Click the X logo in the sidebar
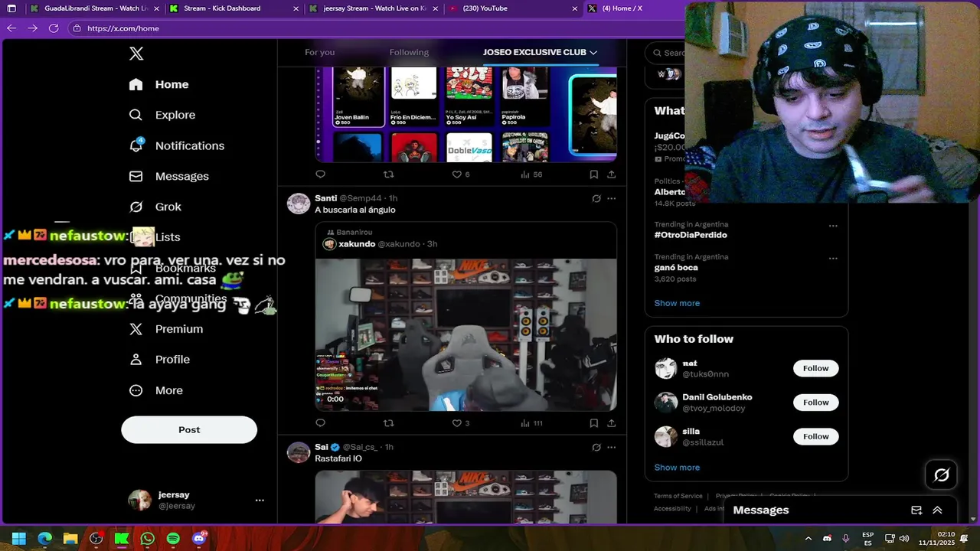Screen dimensions: 980x551 (136, 54)
